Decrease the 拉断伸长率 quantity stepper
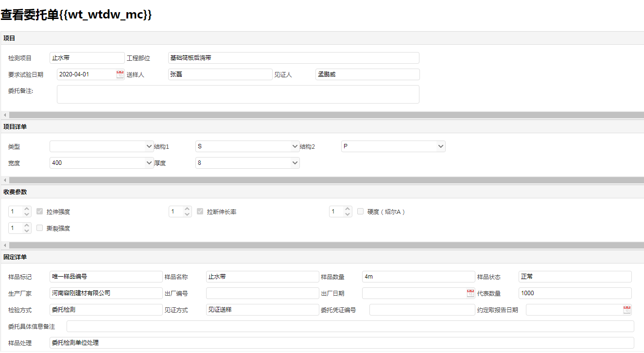Screen dimensions: 644x353 (x=187, y=214)
